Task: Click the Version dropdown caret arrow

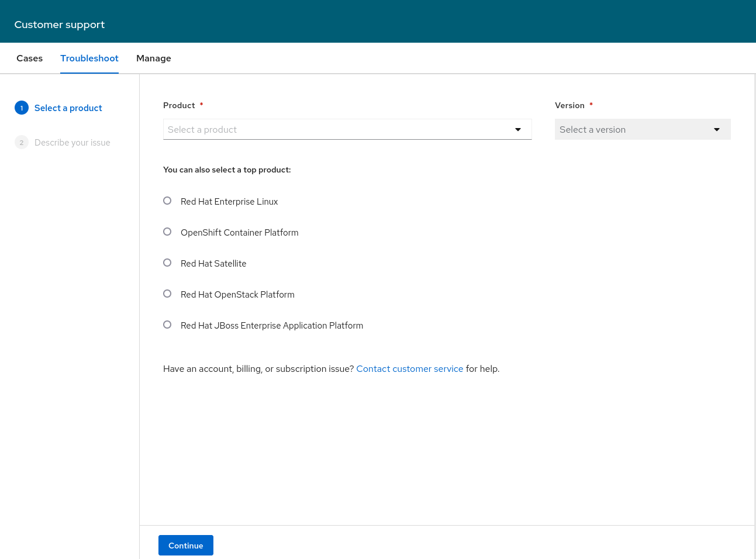Action: pos(716,130)
